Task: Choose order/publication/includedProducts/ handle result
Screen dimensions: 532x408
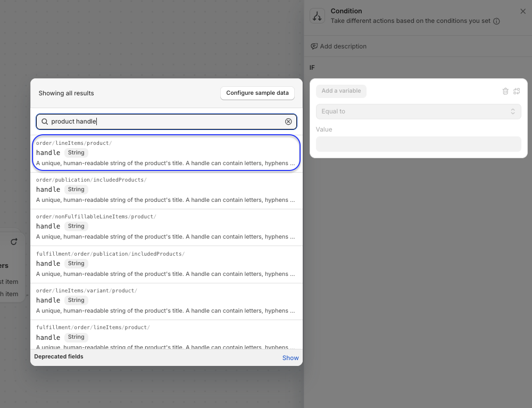Action: click(x=166, y=190)
